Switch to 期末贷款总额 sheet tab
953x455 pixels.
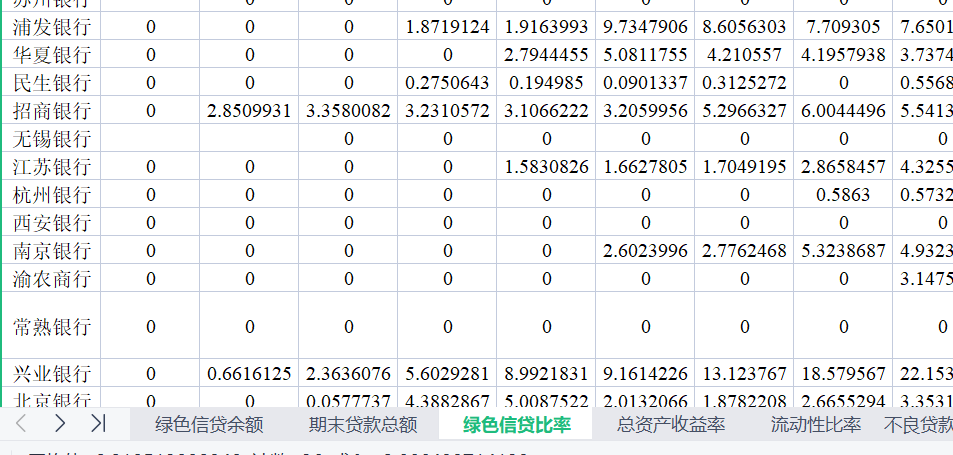coord(363,424)
